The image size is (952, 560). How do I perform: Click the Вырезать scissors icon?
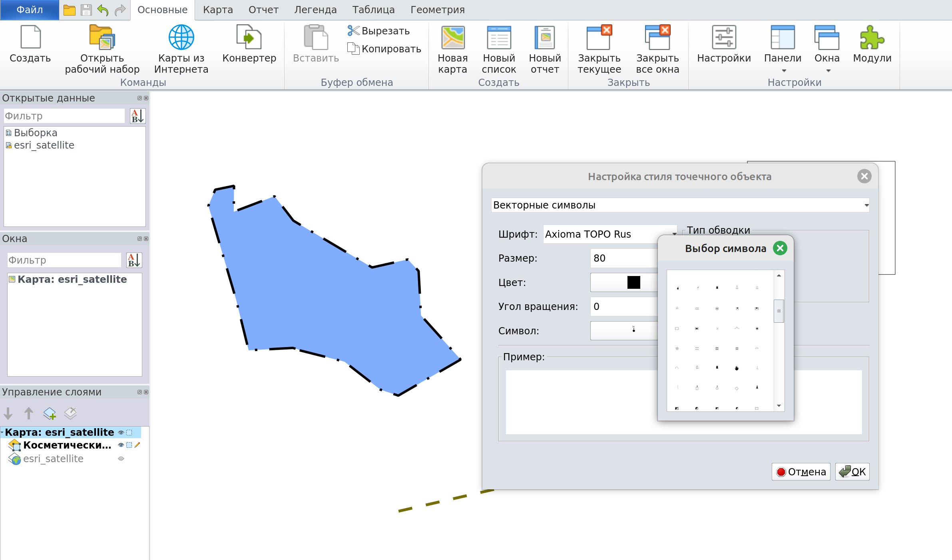(353, 31)
